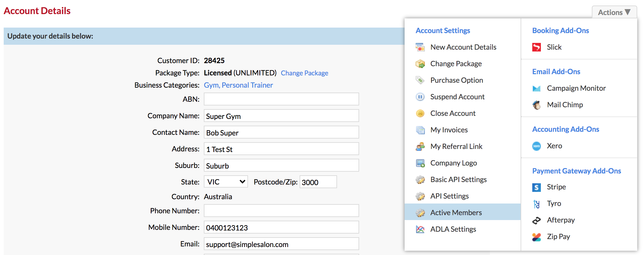Click the Change Package box icon

click(x=420, y=64)
